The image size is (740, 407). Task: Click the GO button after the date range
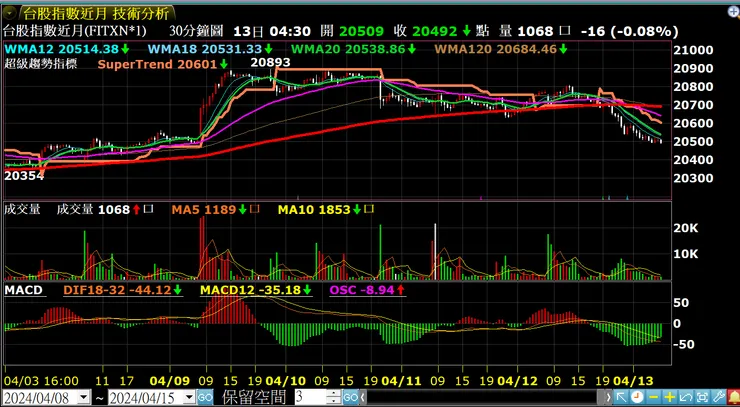point(204,398)
